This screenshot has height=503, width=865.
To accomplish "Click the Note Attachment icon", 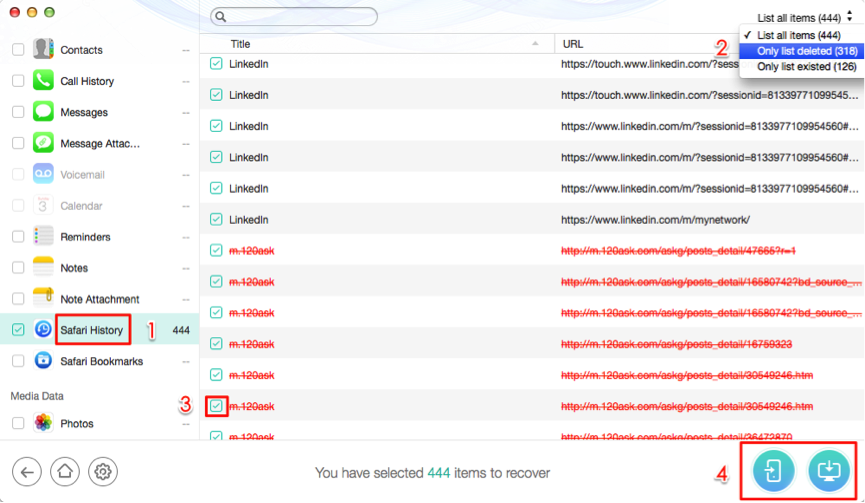I will [x=43, y=298].
